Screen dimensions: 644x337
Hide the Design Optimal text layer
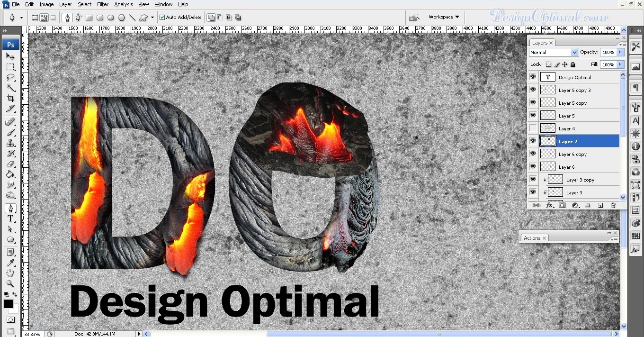click(x=533, y=77)
